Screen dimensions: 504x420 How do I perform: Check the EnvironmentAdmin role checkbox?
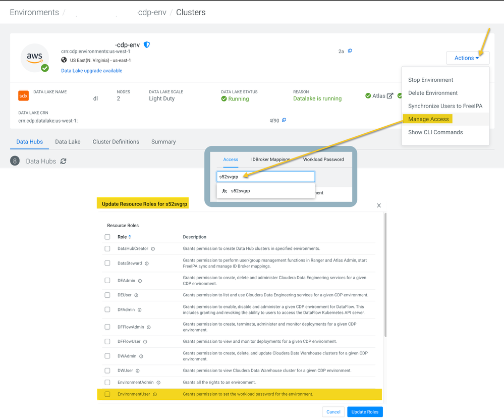click(x=107, y=382)
